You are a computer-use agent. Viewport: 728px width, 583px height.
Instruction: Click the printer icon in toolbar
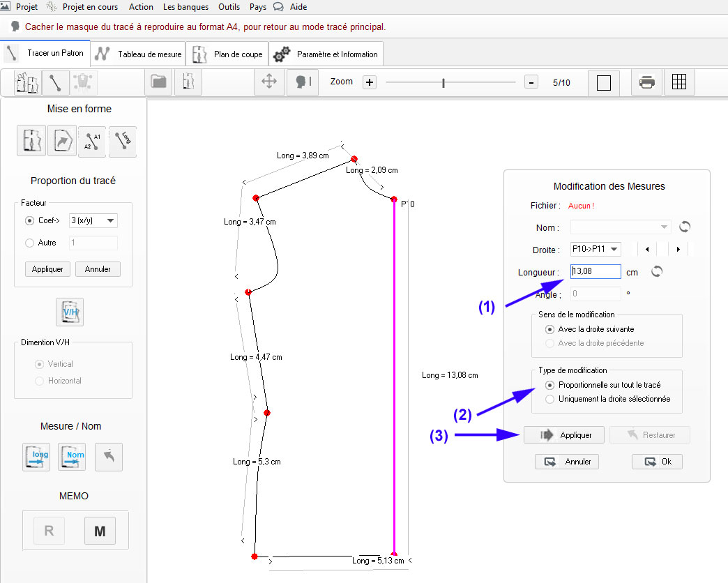646,82
